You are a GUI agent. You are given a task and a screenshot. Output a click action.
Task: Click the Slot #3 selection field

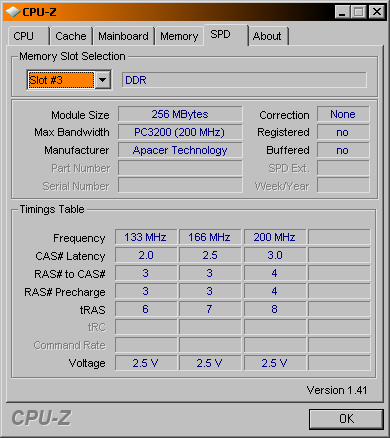[x=61, y=80]
